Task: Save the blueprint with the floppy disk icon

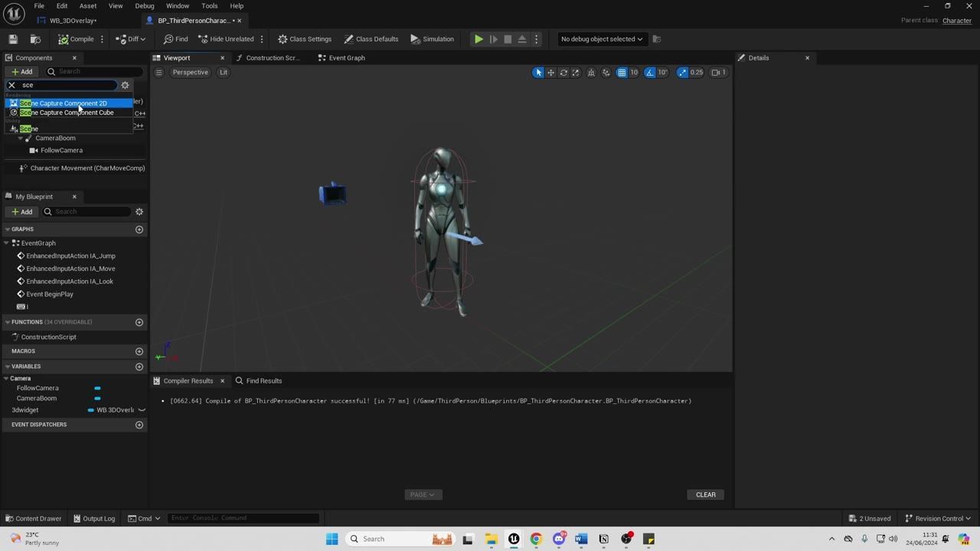Action: click(13, 39)
